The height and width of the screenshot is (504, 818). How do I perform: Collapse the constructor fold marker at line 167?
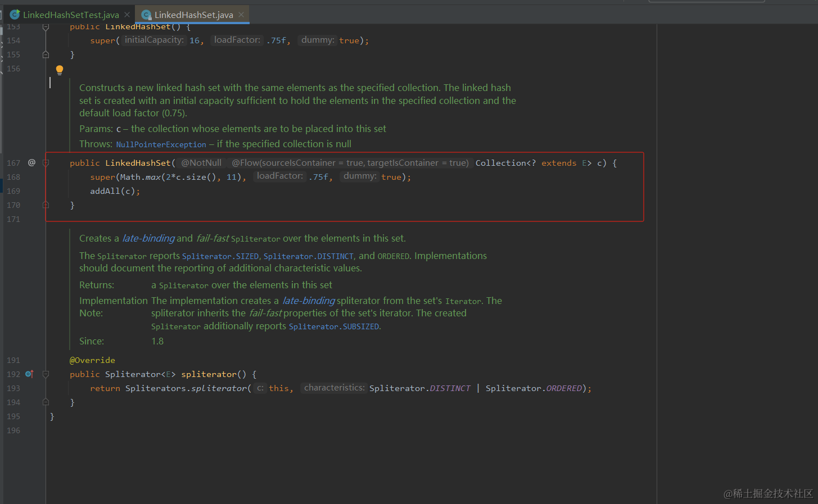tap(46, 162)
